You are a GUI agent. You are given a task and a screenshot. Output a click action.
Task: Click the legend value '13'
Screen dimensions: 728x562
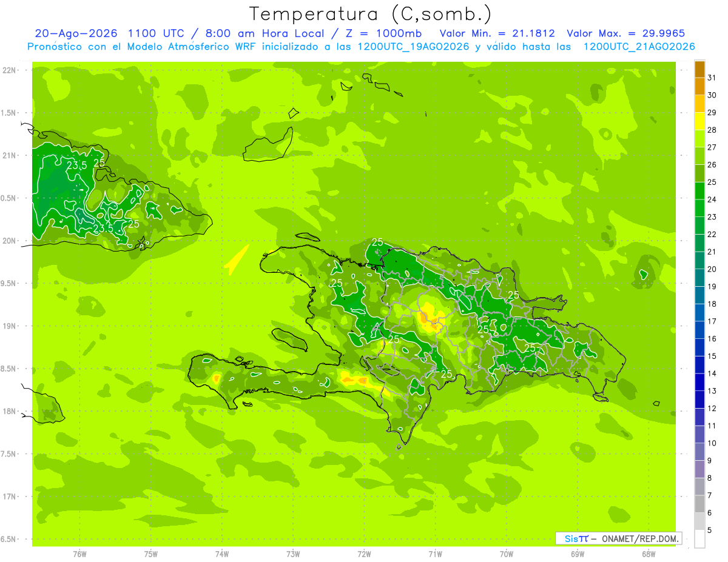712,391
